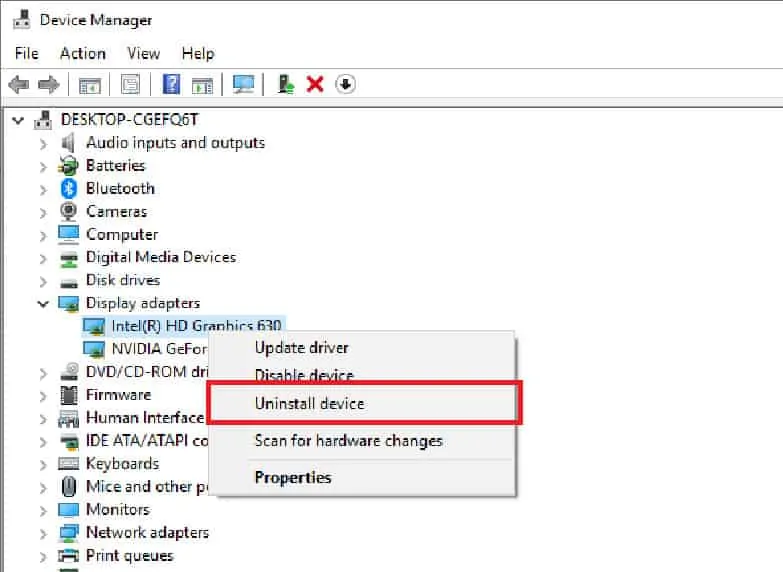Click the Properties sheet toolbar icon
Image resolution: width=783 pixels, height=572 pixels.
(x=130, y=84)
